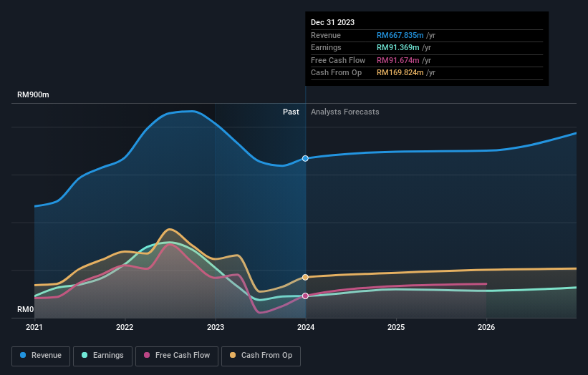Click the Cash From Op label in tooltip
The height and width of the screenshot is (375, 588).
337,73
